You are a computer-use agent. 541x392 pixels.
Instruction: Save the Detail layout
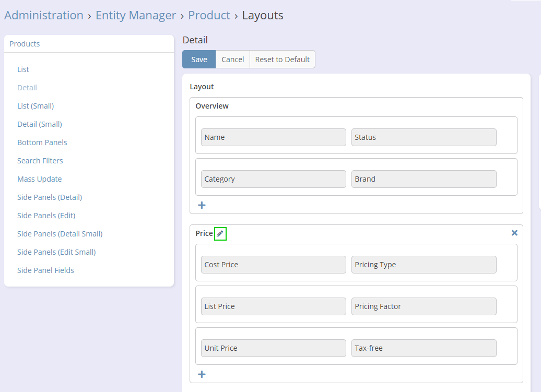tap(199, 60)
